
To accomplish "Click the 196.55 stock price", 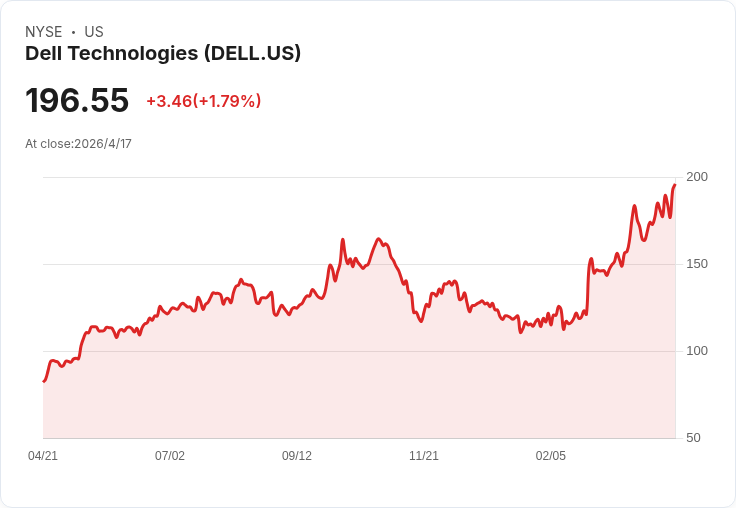I will (x=77, y=100).
